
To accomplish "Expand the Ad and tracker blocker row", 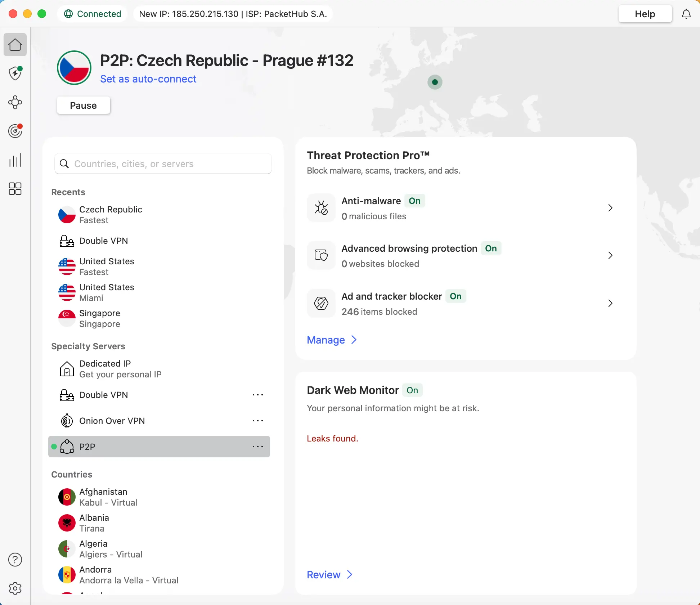I will [x=610, y=303].
